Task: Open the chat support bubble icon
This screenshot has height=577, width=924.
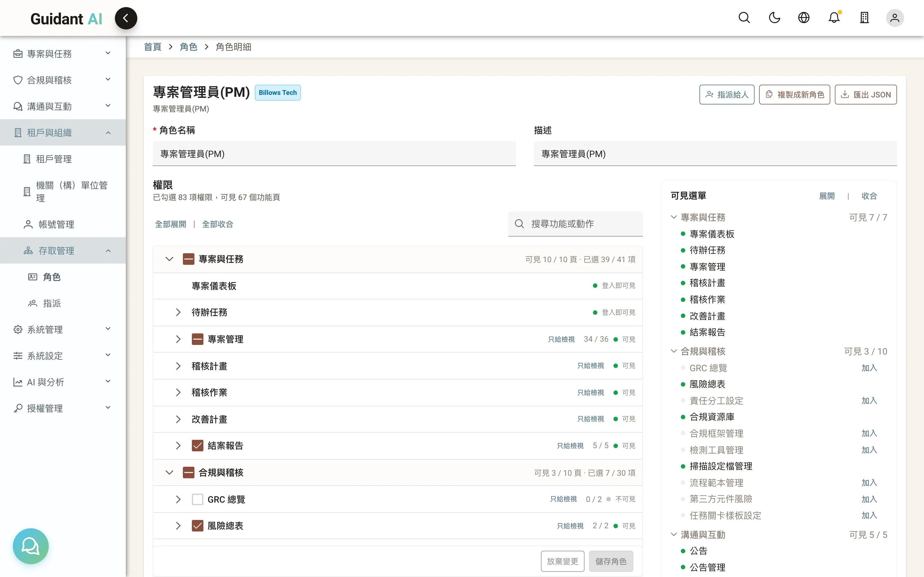Action: (x=30, y=546)
